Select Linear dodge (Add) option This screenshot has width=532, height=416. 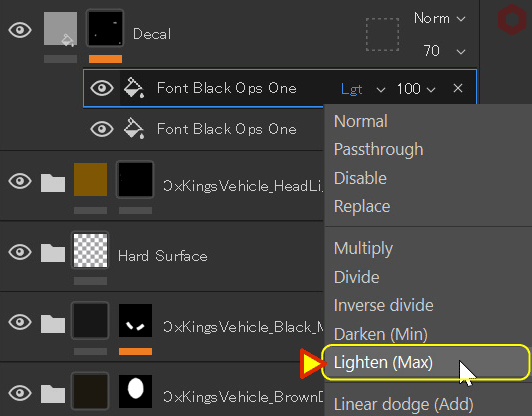pos(403,404)
